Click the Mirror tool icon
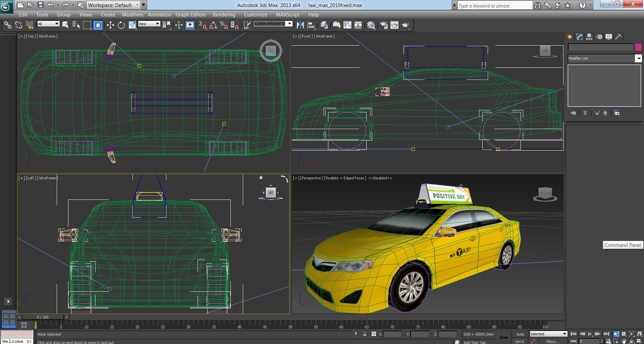 click(301, 25)
